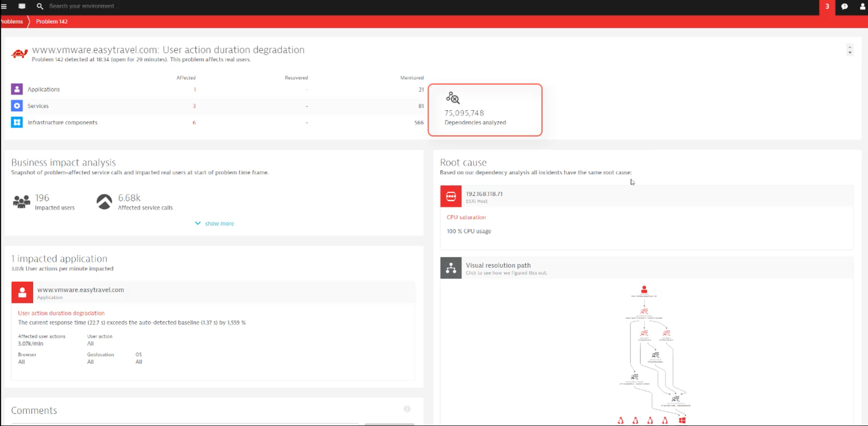This screenshot has width=868, height=426.
Task: Open host 192.168.118.71 link
Action: pos(484,193)
